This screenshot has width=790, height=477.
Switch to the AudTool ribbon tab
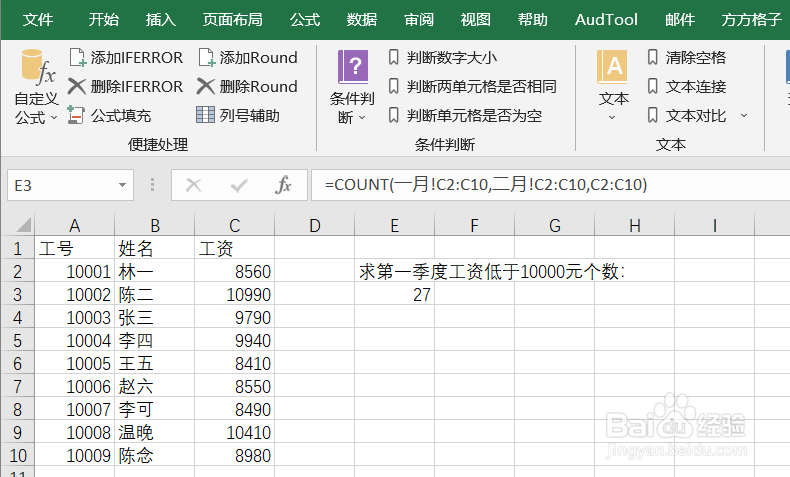tap(606, 20)
